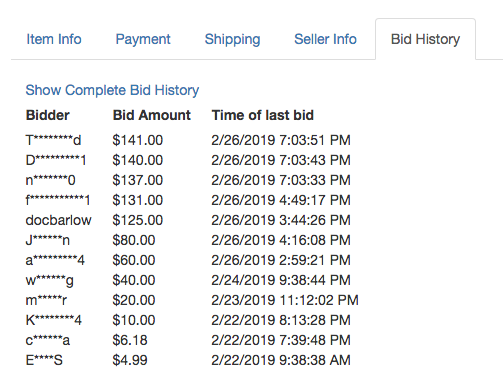
Task: Click the 2/23/2019 11:12:02 PM timestamp
Action: click(x=285, y=300)
